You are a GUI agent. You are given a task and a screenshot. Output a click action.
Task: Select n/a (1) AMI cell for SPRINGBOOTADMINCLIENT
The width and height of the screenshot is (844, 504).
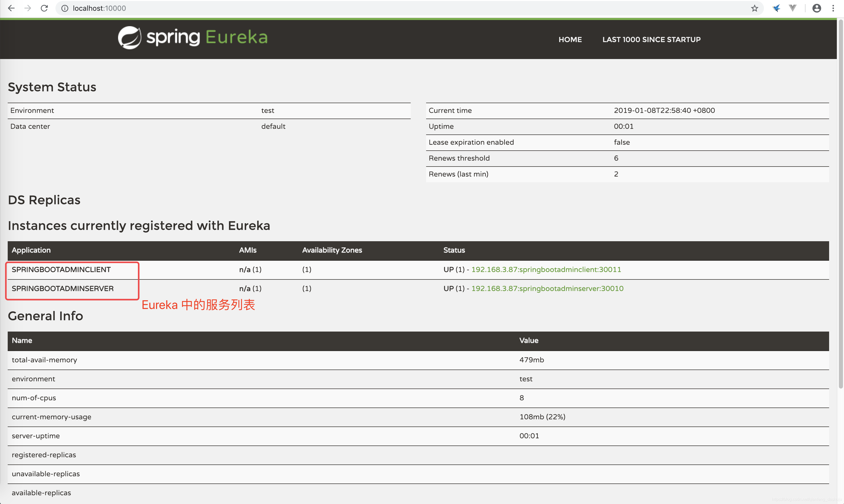tap(250, 269)
